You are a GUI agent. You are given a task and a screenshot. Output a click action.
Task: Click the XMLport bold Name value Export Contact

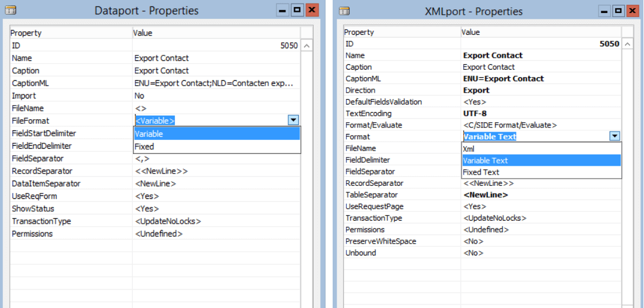(x=493, y=55)
